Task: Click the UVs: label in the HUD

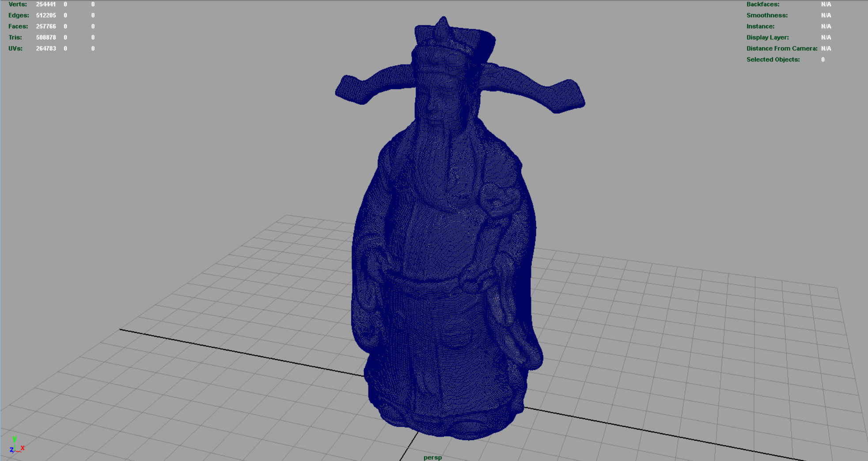Action: 15,49
